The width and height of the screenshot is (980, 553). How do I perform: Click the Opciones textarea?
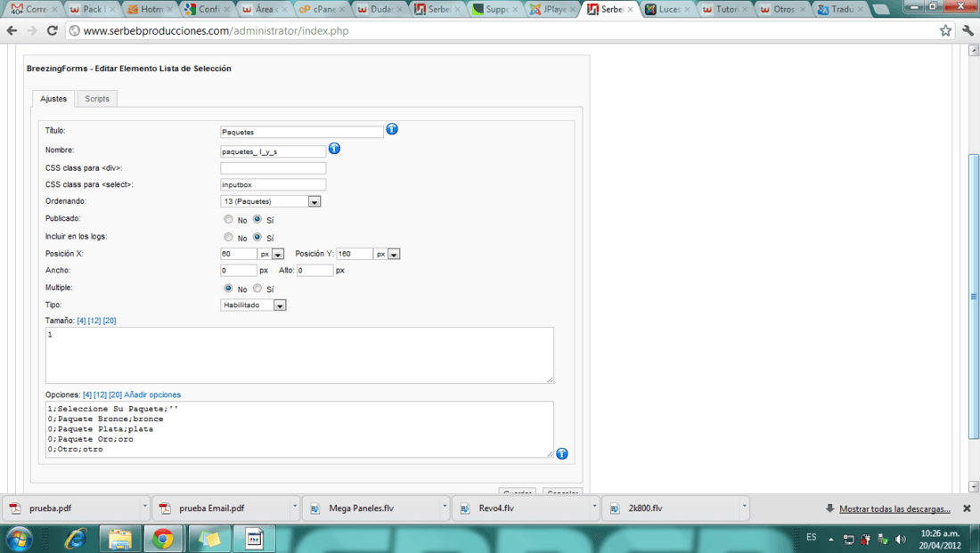299,429
